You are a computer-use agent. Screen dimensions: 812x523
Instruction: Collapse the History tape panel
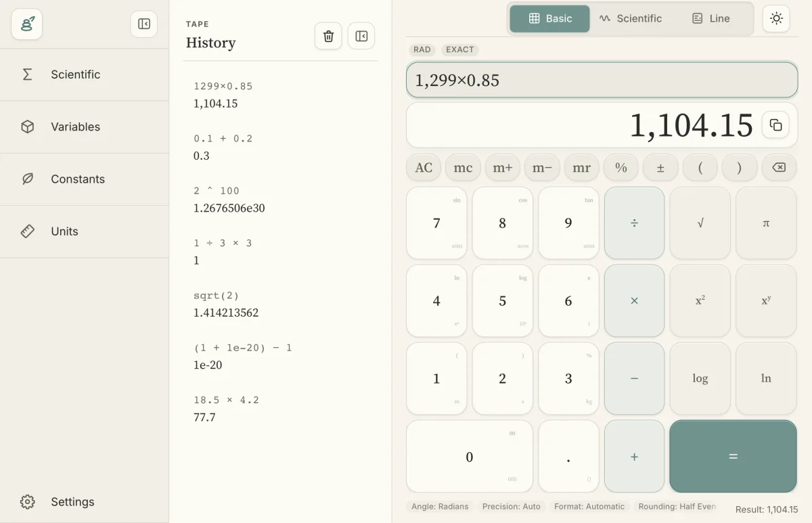361,36
